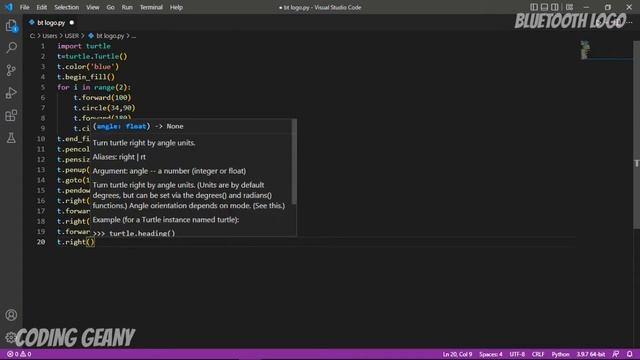This screenshot has width=640, height=360.
Task: Toggle the primary side bar layout icon
Action: tap(533, 7)
